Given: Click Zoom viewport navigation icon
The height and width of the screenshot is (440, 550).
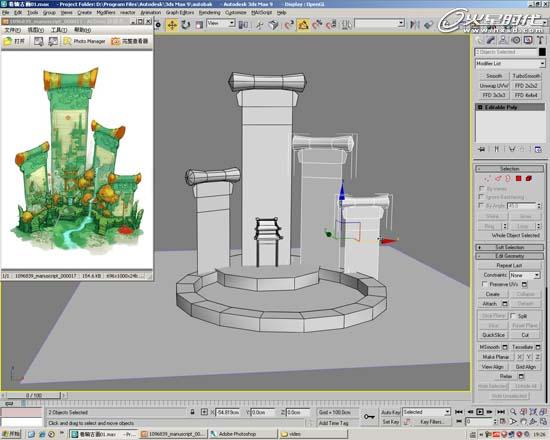Looking at the screenshot, I should point(513,412).
